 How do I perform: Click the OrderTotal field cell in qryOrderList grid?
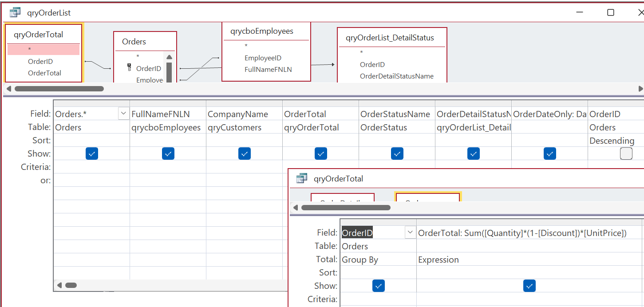tap(320, 114)
